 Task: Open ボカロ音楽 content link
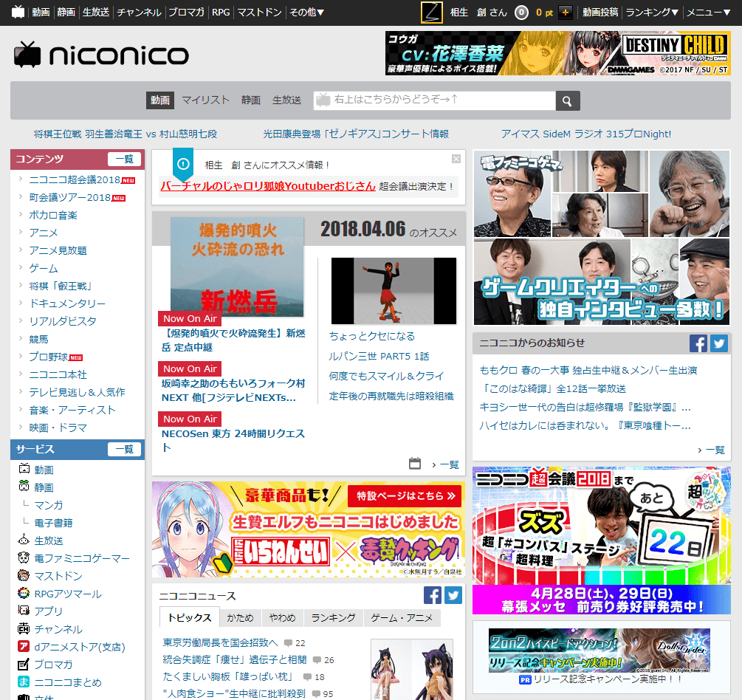tap(53, 216)
